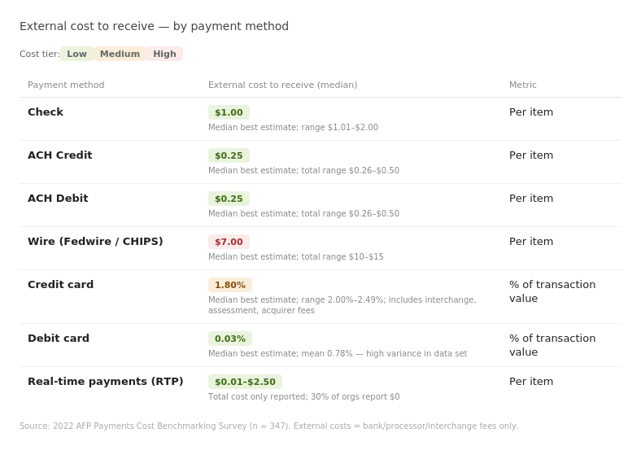Click the Payment method column header

[x=66, y=85]
